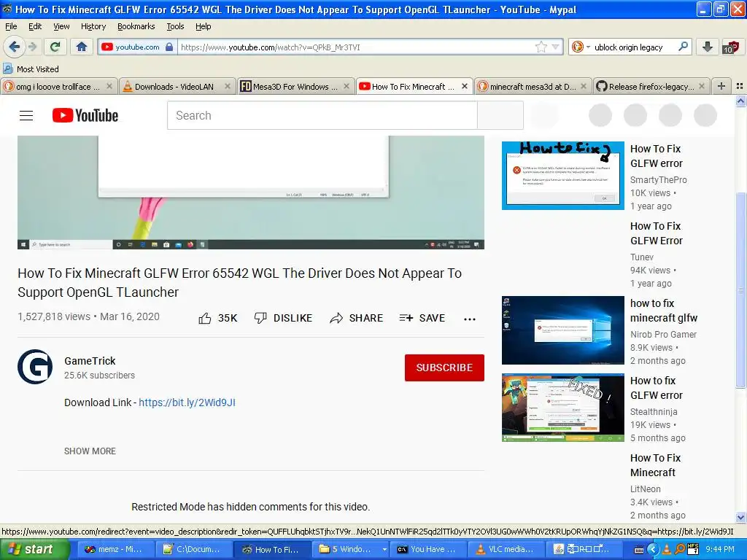Screen dimensions: 747x560
Task: Open the uBlock Origin extension icon
Action: tap(730, 47)
